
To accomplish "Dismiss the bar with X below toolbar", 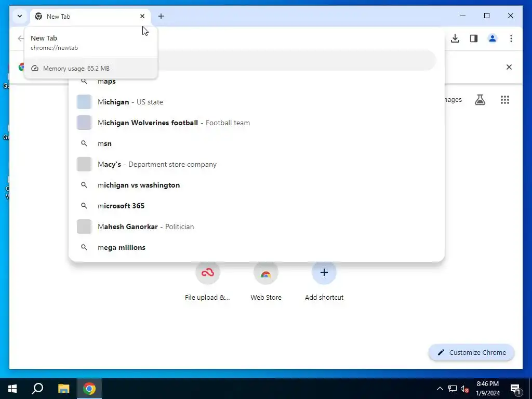I will tap(509, 67).
